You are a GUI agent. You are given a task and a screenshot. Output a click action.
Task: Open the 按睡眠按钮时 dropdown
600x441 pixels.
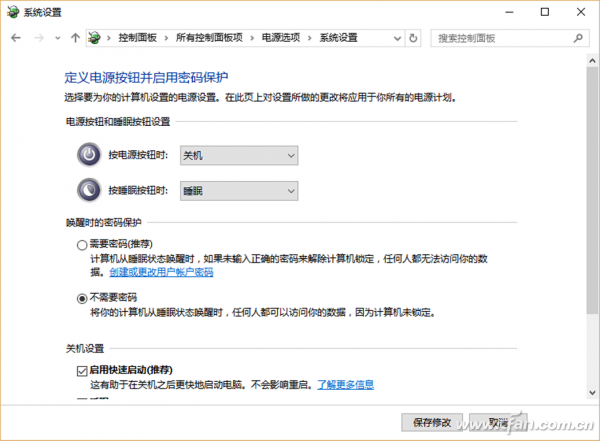click(x=239, y=191)
